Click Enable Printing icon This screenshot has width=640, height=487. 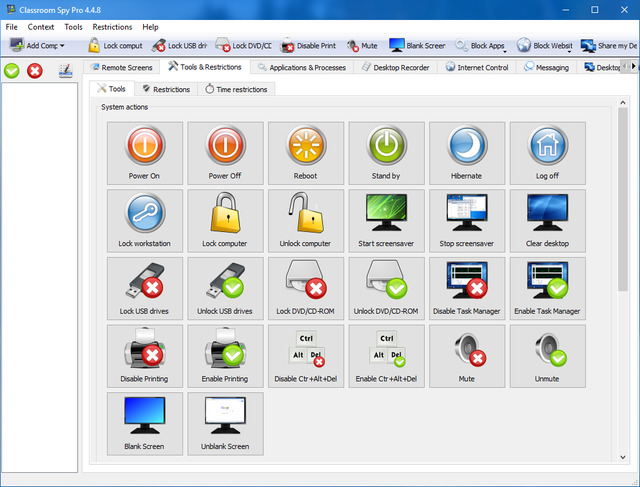coord(225,356)
